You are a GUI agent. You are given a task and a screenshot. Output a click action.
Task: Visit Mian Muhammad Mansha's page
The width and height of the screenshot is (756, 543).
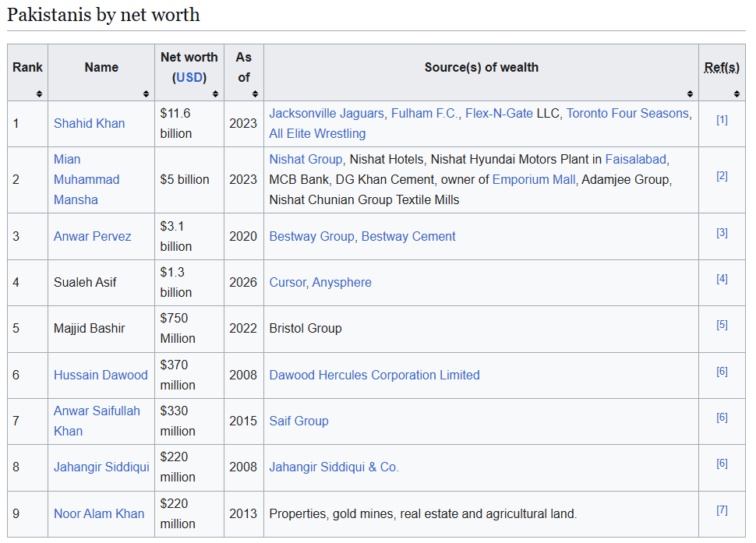click(86, 179)
